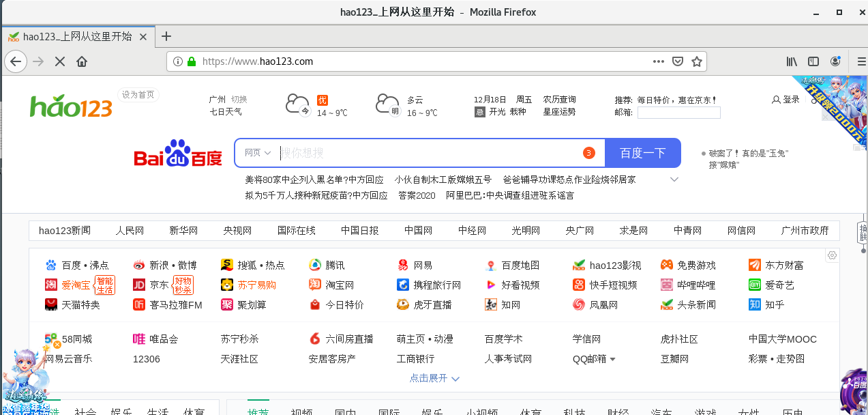Image resolution: width=868 pixels, height=415 pixels.
Task: Switch city with 切换 link
Action: 239,99
